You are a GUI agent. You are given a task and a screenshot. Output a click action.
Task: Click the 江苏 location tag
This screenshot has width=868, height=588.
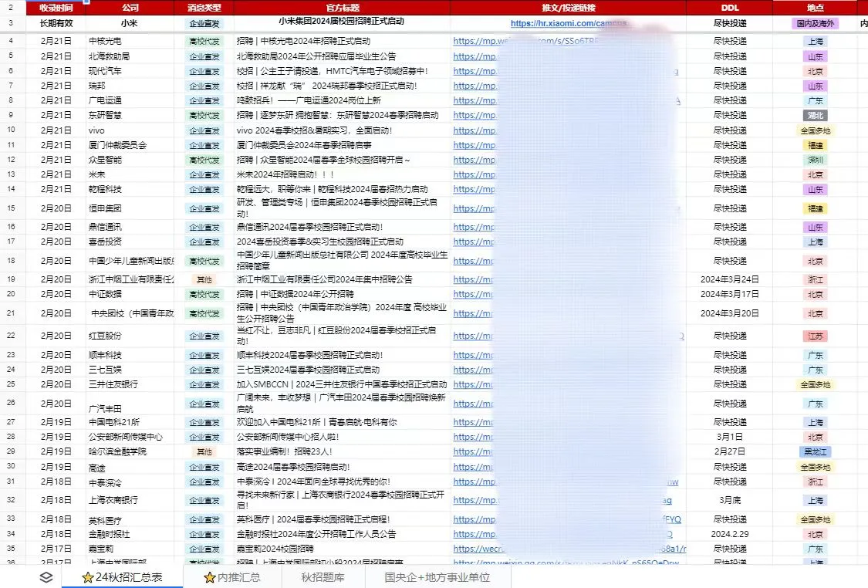coord(815,336)
